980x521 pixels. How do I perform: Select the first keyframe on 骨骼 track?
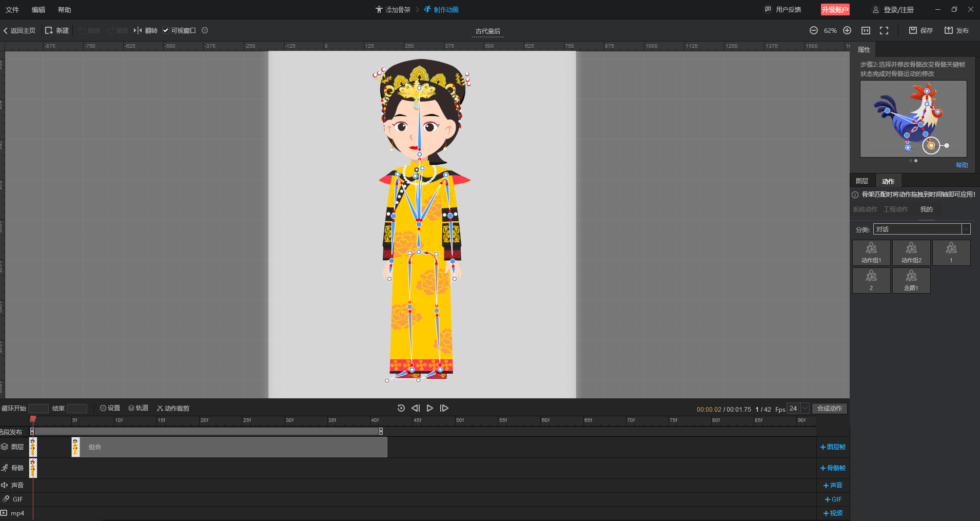coord(33,468)
